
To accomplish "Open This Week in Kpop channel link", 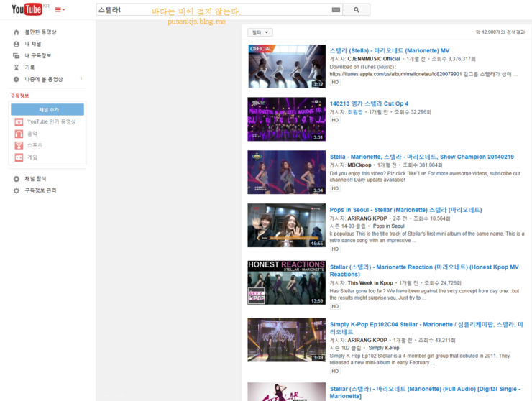I will pos(370,283).
